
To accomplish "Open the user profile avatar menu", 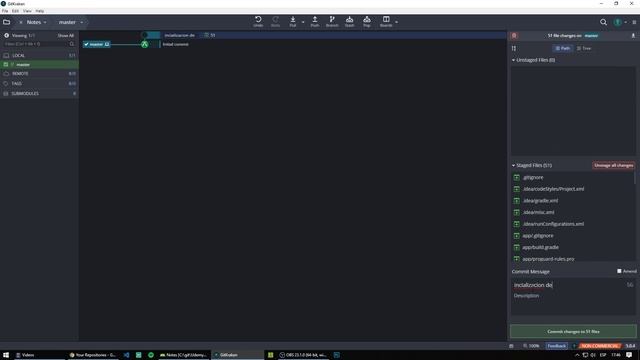I will [x=618, y=22].
